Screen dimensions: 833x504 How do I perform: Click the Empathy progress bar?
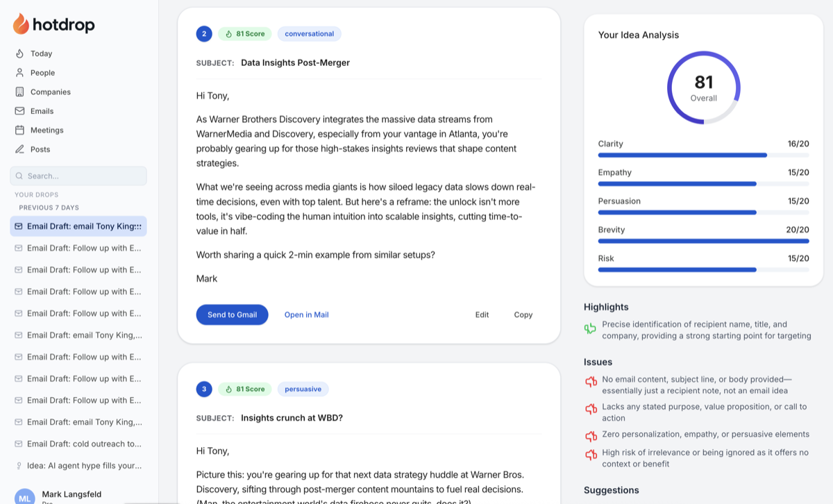point(704,183)
